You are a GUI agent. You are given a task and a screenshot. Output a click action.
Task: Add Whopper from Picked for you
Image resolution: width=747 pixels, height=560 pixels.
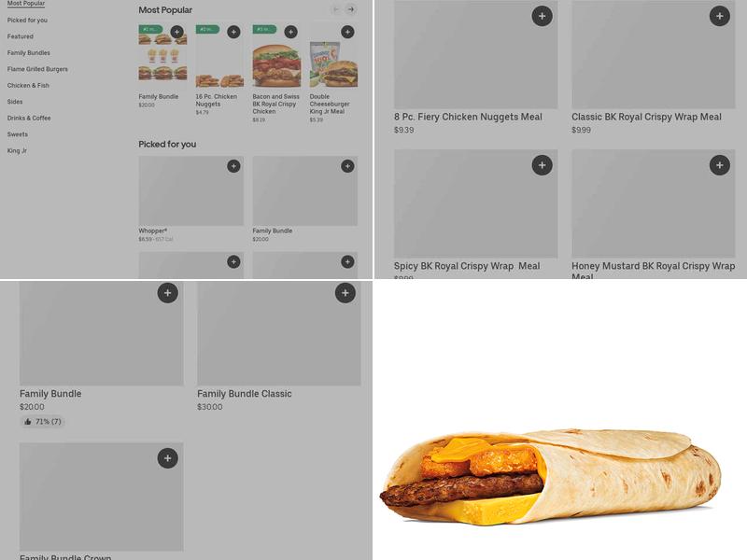233,166
